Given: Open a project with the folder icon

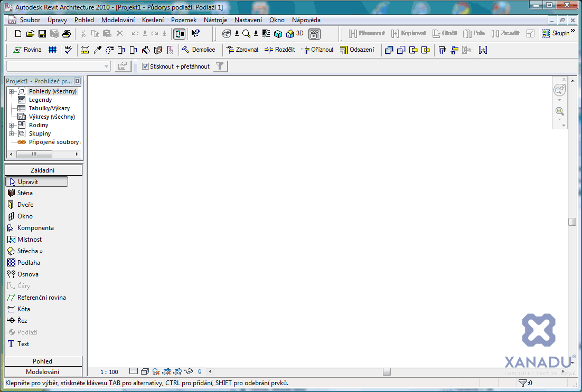Looking at the screenshot, I should (30, 34).
